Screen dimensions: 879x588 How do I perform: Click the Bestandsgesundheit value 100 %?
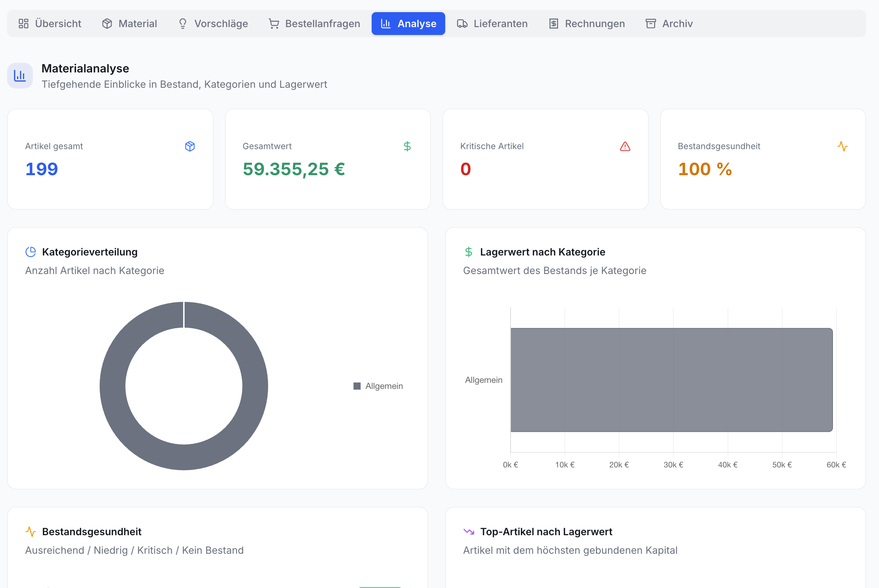click(705, 169)
